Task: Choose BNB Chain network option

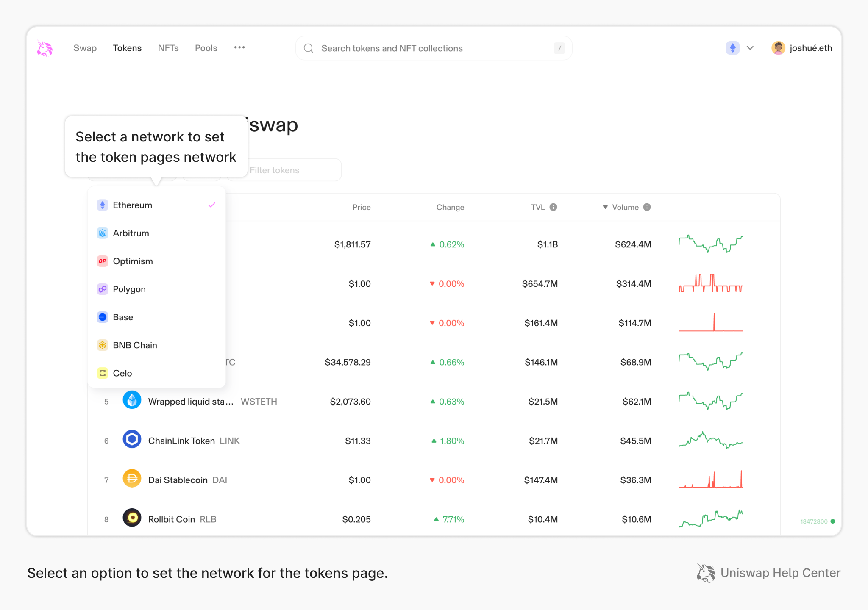Action: [156, 345]
